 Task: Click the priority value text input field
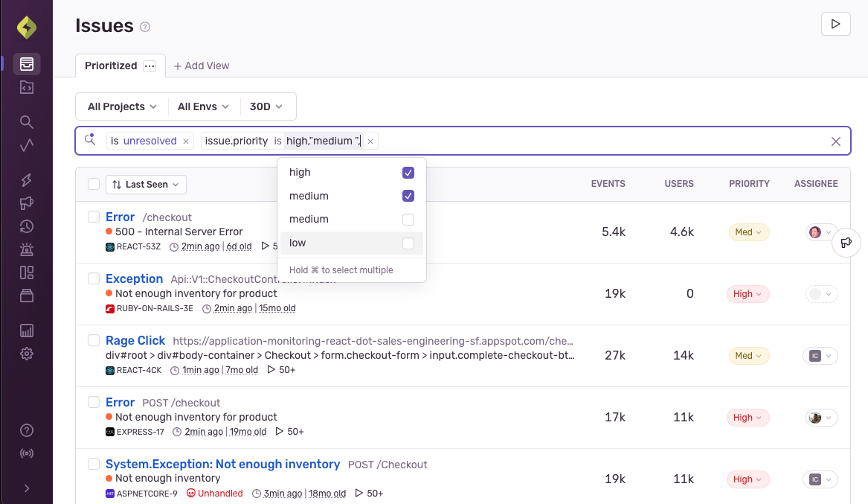click(324, 141)
